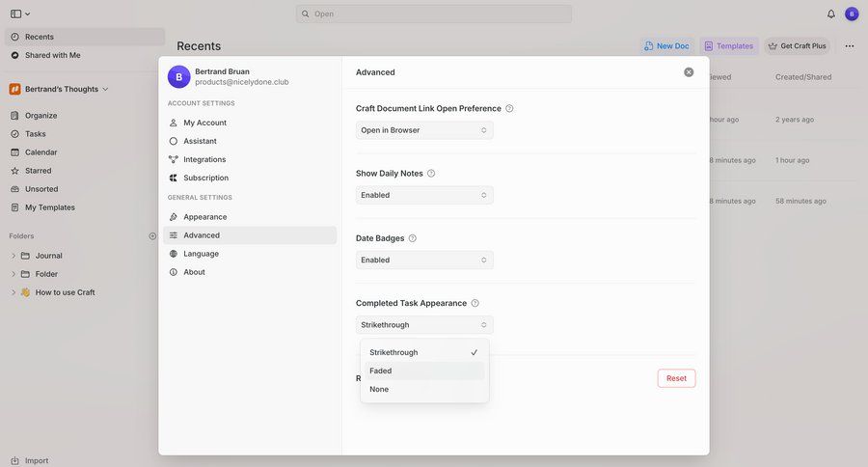Click the Bertrand Bruan avatar in settings

[178, 77]
